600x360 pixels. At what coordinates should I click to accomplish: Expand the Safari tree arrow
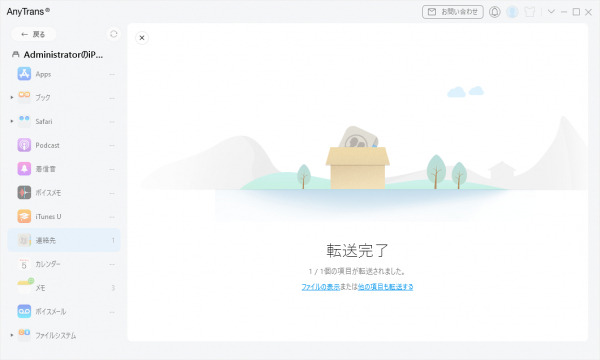click(x=12, y=121)
